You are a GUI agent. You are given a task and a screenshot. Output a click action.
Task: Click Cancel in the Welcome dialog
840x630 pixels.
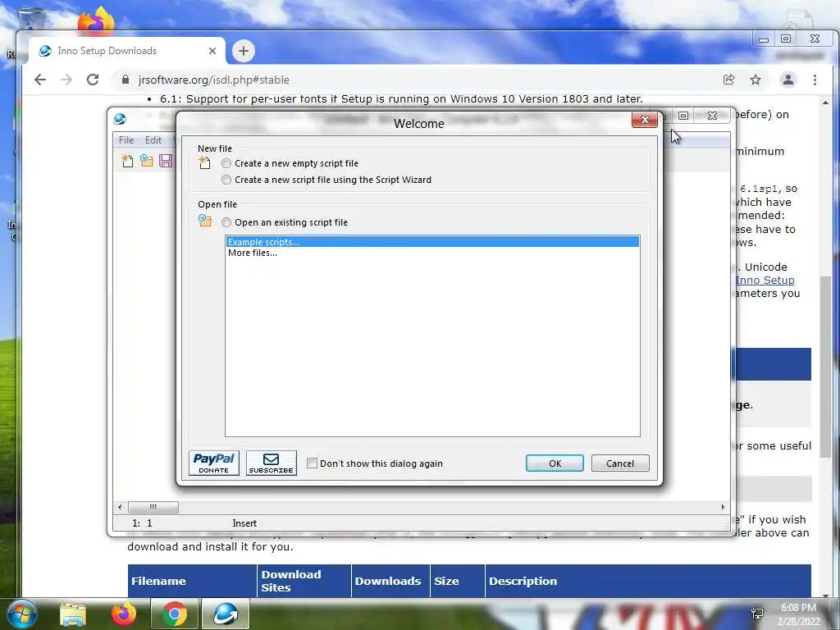(x=620, y=463)
